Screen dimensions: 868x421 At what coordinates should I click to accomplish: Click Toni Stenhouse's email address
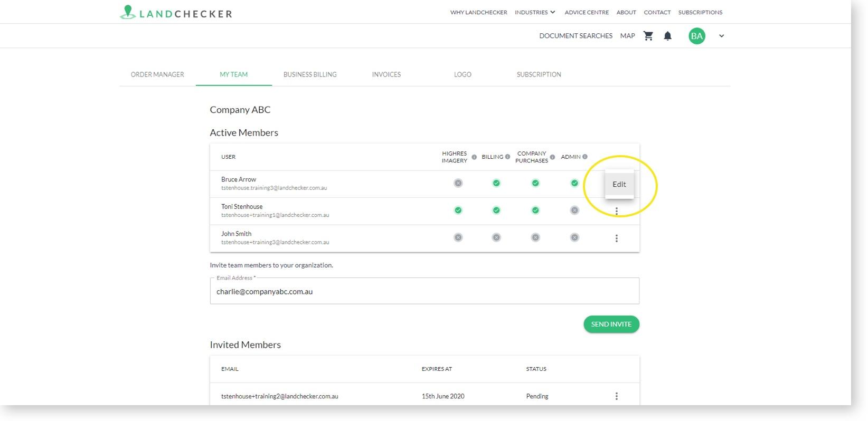[x=275, y=215]
